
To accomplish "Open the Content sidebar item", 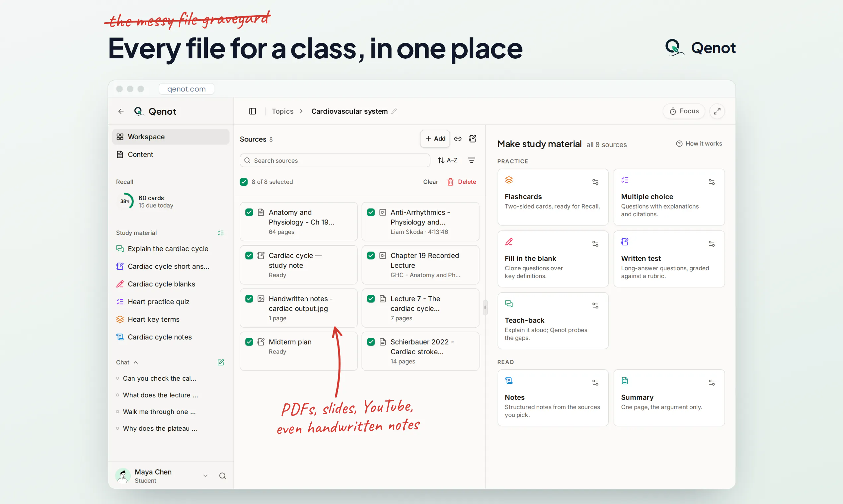I will 171,155.
